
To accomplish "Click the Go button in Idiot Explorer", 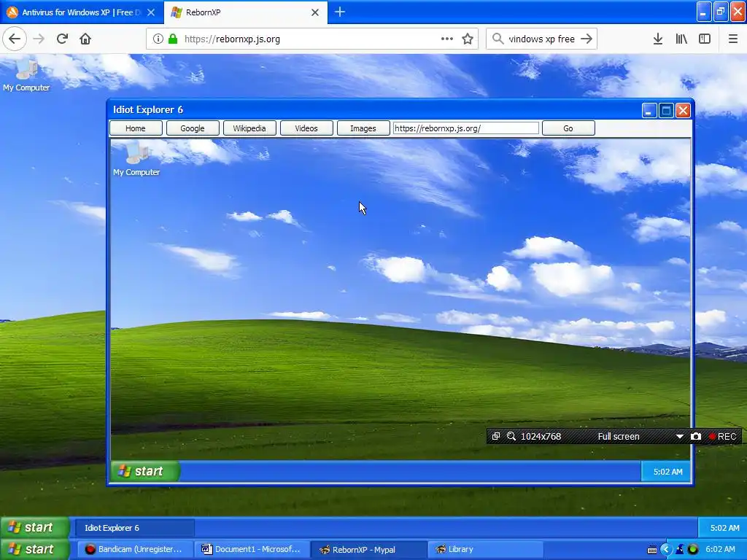I will (x=568, y=128).
